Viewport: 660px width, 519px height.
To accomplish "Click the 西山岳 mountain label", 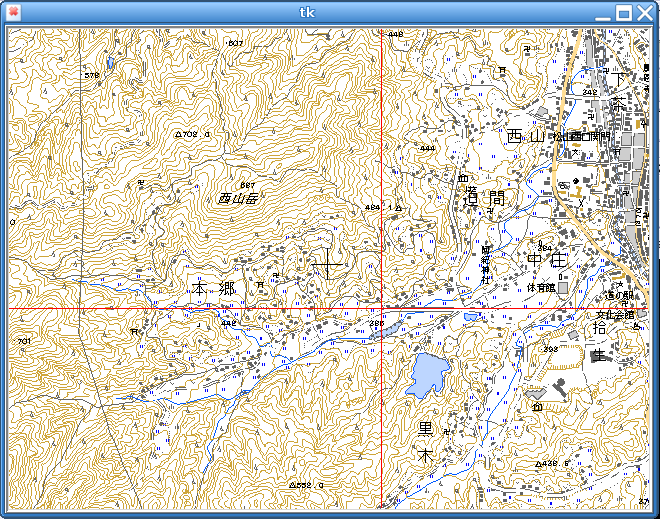I will point(238,199).
